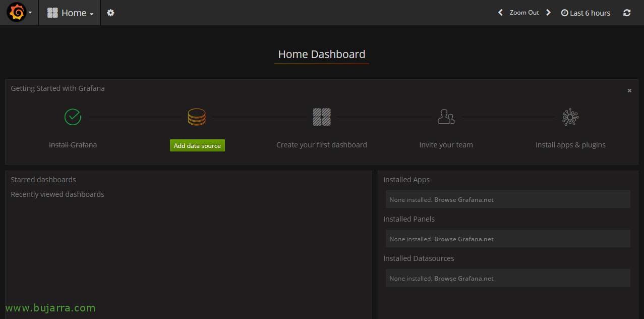Select Recently viewed dashboards heading
The height and width of the screenshot is (319, 644).
(57, 194)
